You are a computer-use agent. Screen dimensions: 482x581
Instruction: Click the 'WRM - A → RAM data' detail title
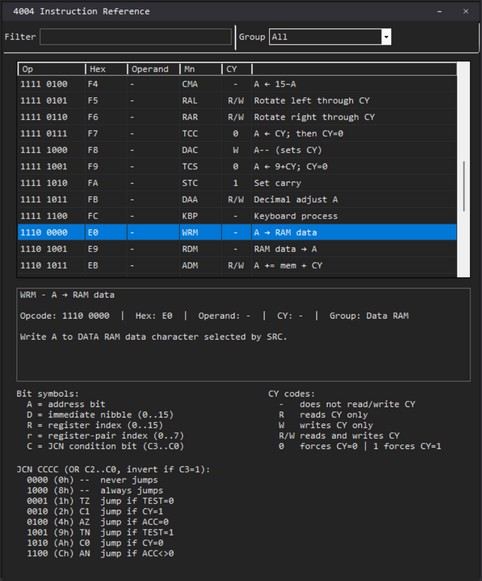(67, 295)
